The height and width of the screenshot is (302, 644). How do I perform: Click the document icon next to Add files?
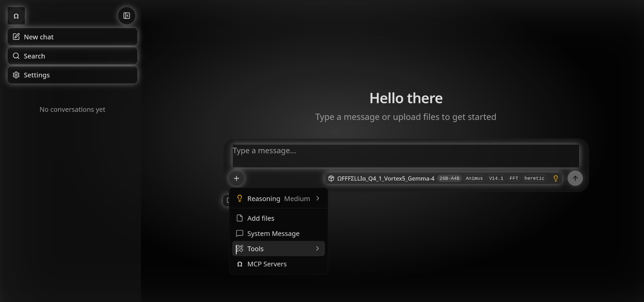pos(240,218)
